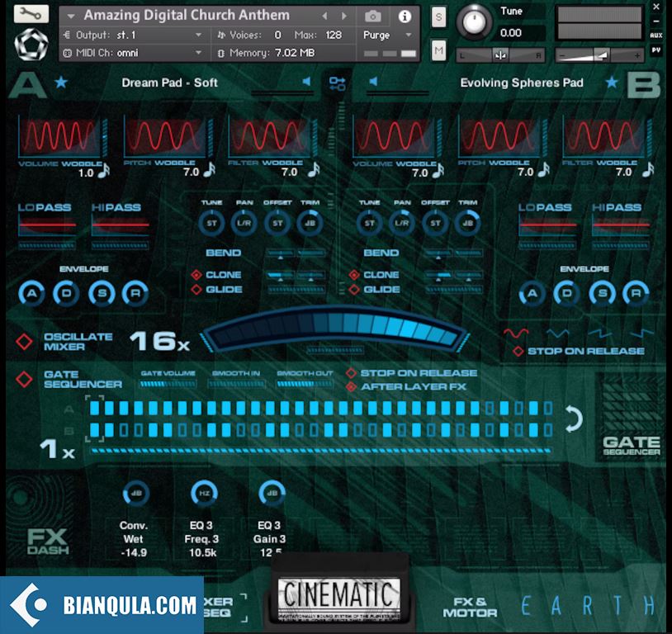Click the layer A Attack envelope knob
The image size is (672, 634).
point(31,293)
